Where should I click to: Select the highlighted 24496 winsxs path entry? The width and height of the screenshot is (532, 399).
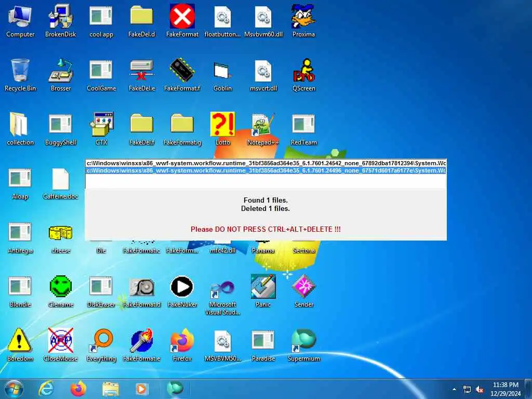(x=265, y=170)
